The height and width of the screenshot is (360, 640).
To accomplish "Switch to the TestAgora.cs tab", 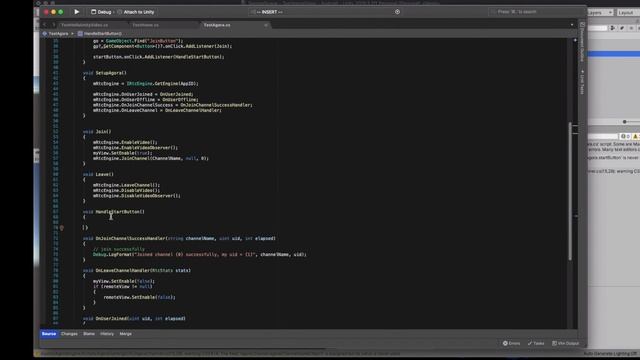I will (217, 25).
